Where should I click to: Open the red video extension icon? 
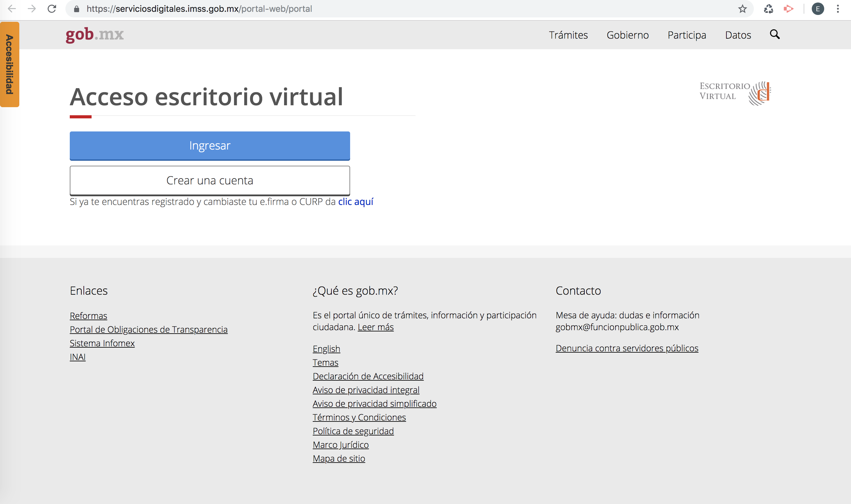[x=788, y=9]
